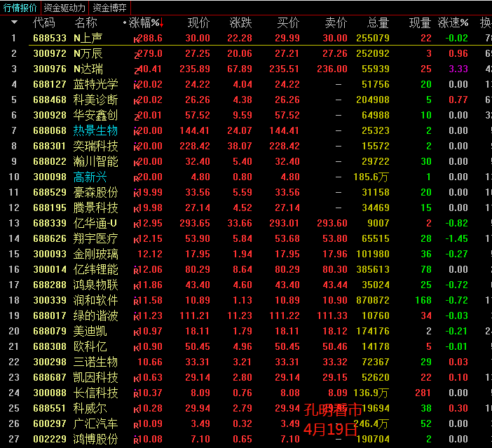Switch to the 行情报价 tab
This screenshot has width=492, height=448.
pyautogui.click(x=20, y=8)
